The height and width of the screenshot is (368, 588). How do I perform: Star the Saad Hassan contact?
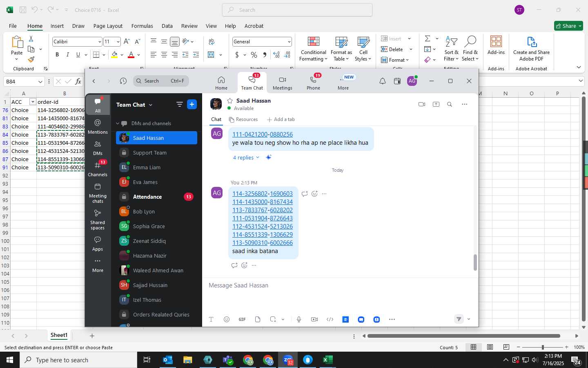click(x=230, y=101)
